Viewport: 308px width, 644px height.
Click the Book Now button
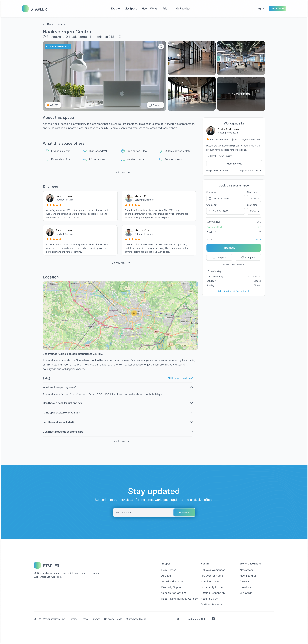[234, 248]
